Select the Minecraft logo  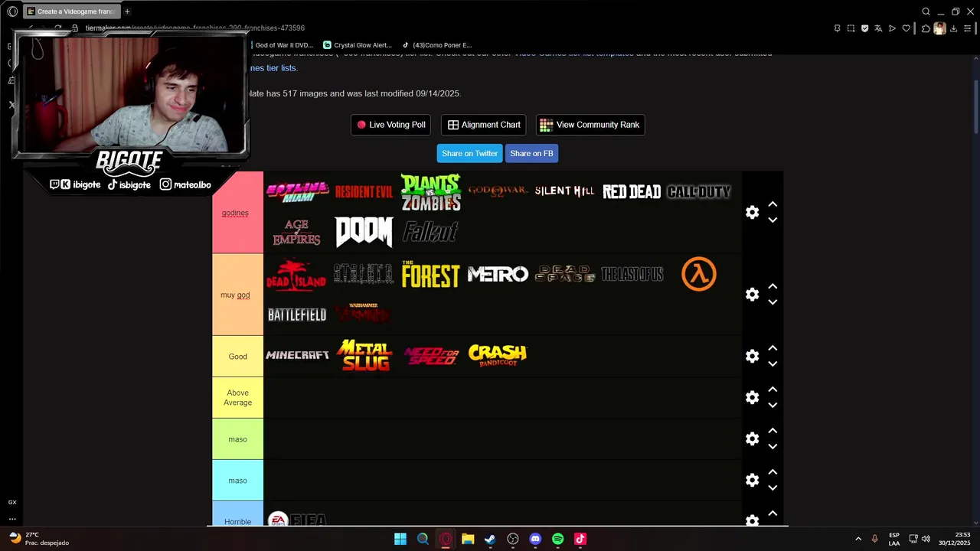coord(297,355)
